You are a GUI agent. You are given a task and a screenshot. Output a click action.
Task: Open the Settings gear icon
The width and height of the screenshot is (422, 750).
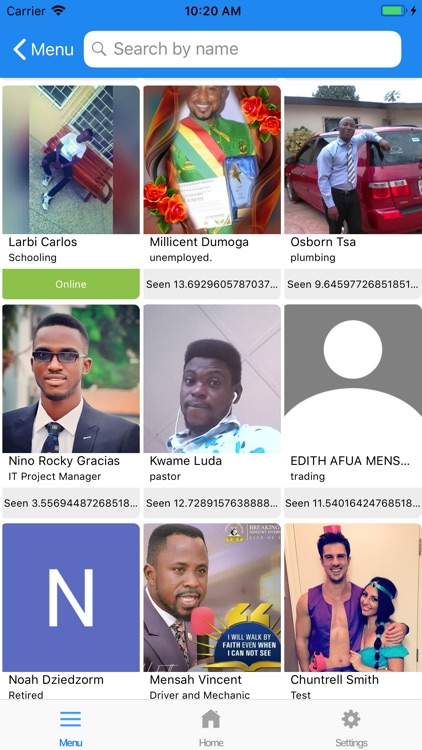[x=351, y=719]
